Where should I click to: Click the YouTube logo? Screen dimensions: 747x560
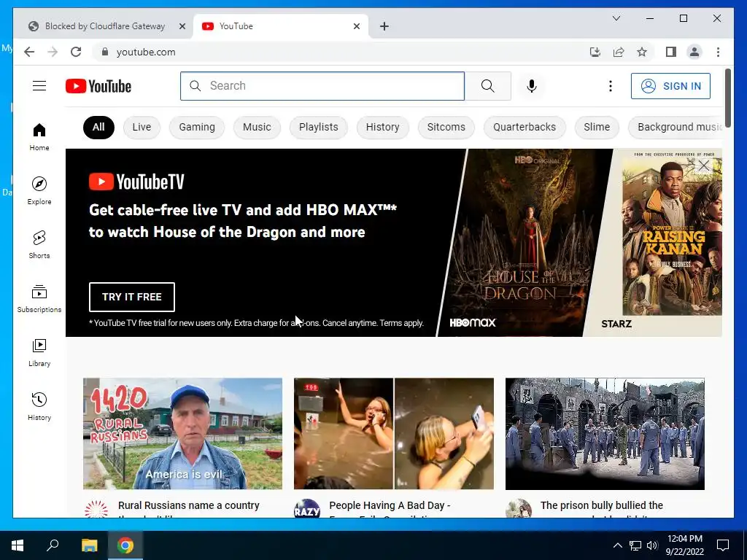98,86
